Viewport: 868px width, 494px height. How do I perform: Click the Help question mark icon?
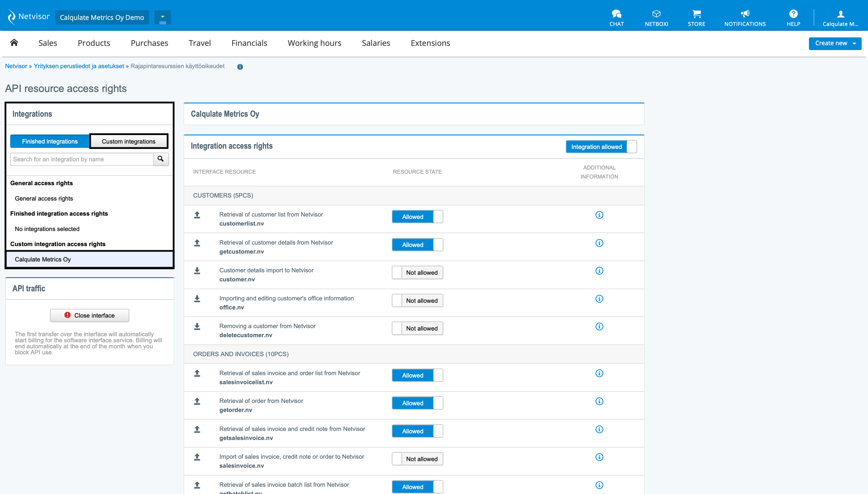pos(793,14)
